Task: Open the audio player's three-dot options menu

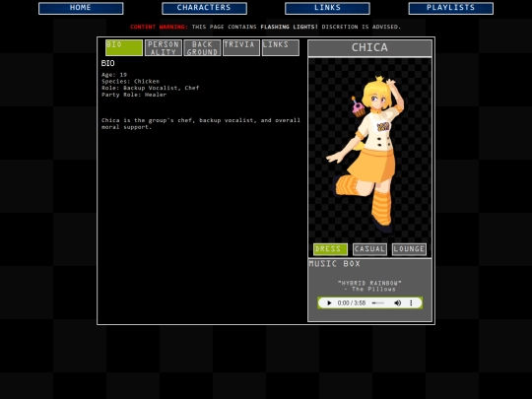Action: (x=411, y=303)
